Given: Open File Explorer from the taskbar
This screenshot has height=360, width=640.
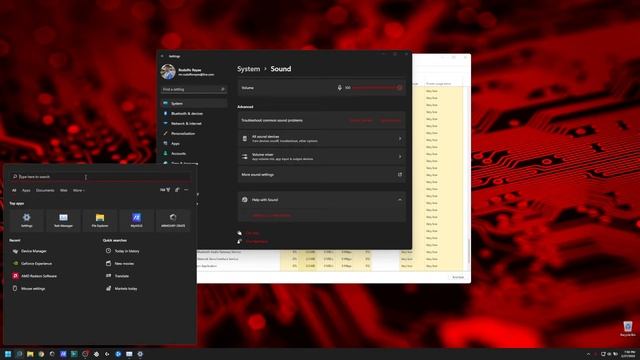Looking at the screenshot, I should (30, 354).
